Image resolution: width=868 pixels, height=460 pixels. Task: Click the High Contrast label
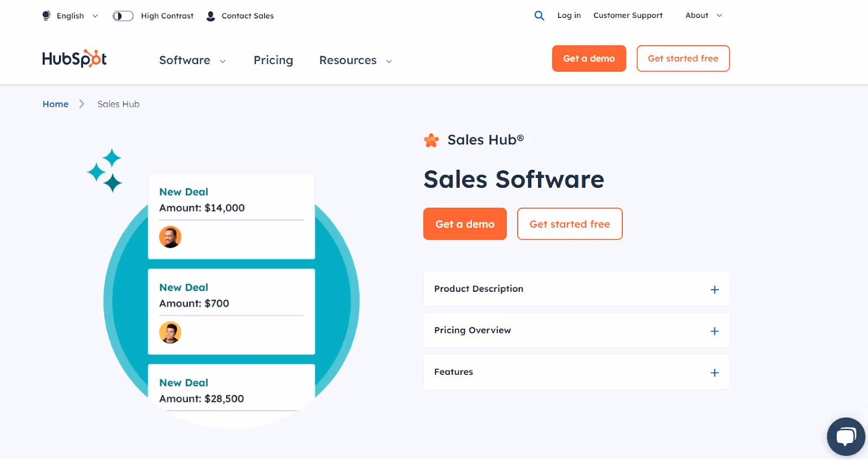click(x=167, y=16)
